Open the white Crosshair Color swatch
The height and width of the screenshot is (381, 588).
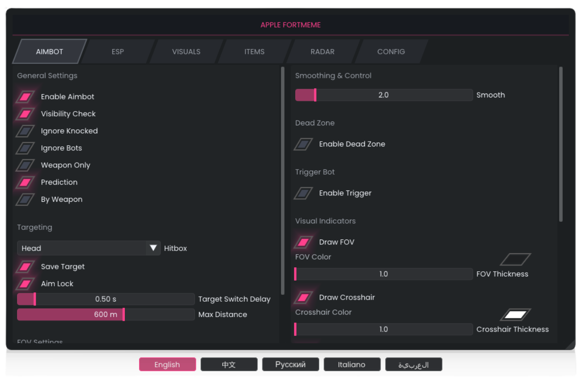(x=516, y=315)
